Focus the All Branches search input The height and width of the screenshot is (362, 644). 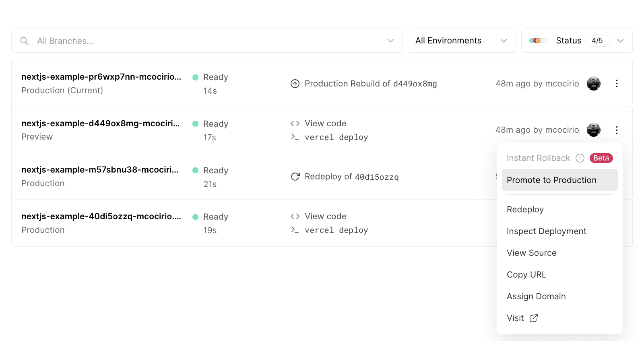[201, 41]
